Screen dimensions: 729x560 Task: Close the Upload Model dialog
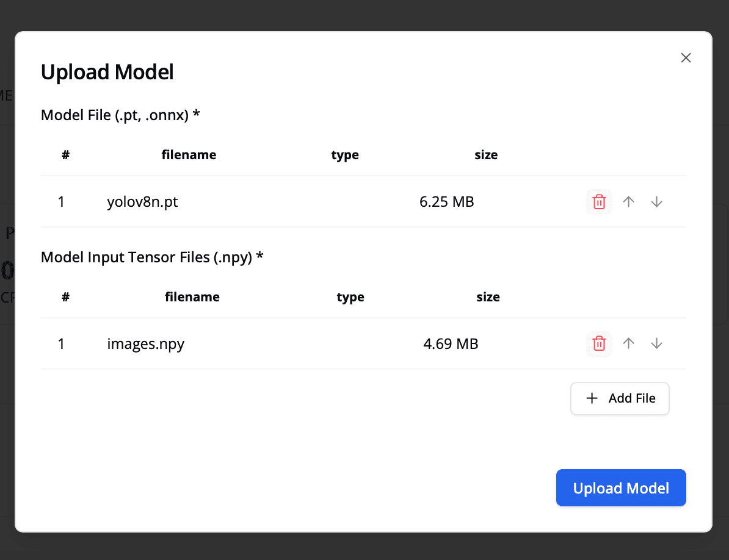click(x=686, y=57)
